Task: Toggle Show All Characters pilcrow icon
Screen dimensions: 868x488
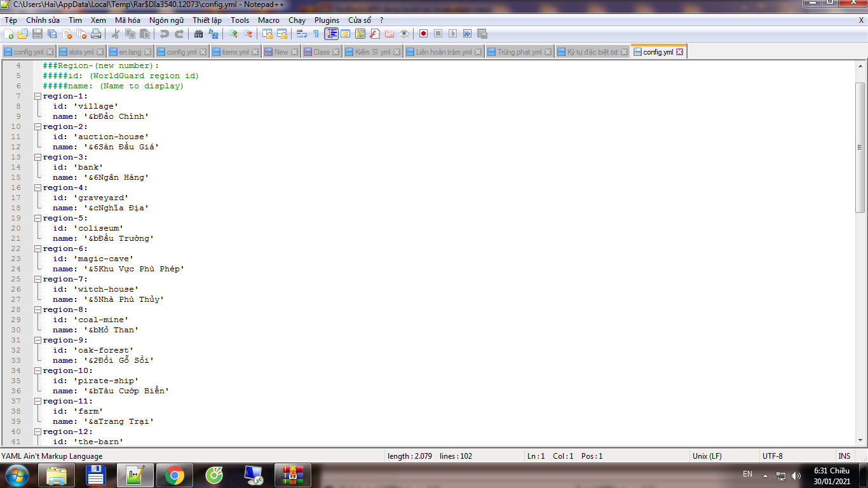Action: [316, 34]
